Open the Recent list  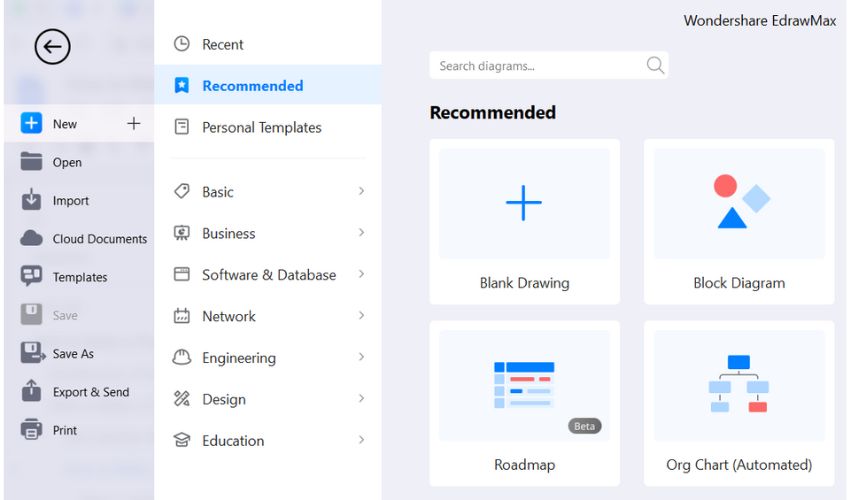tap(222, 44)
